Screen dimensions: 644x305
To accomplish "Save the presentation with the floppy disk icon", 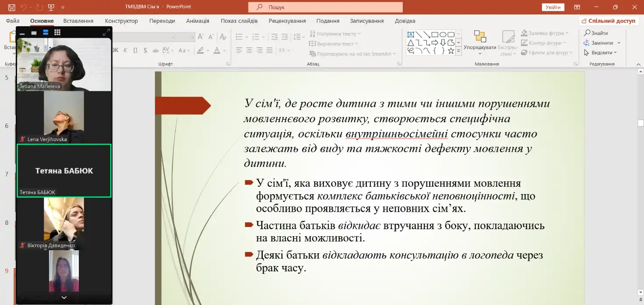I will pyautogui.click(x=11, y=7).
